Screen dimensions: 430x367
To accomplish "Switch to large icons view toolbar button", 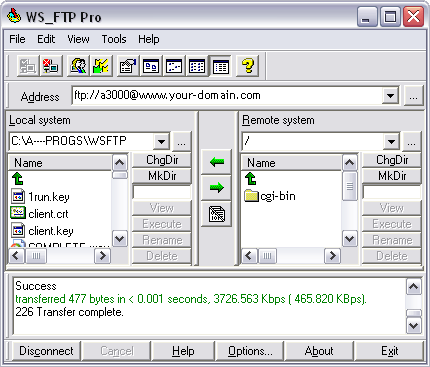I will (x=151, y=66).
